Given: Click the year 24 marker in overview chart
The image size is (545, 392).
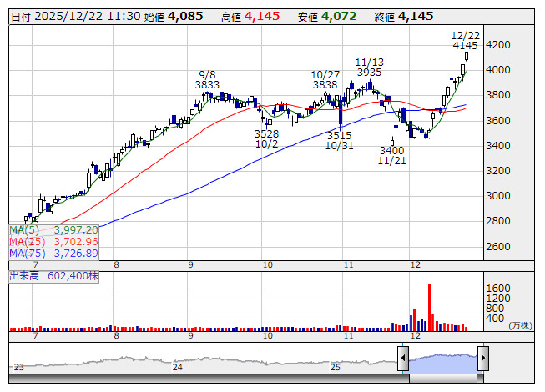Looking at the screenshot, I should [x=178, y=367].
